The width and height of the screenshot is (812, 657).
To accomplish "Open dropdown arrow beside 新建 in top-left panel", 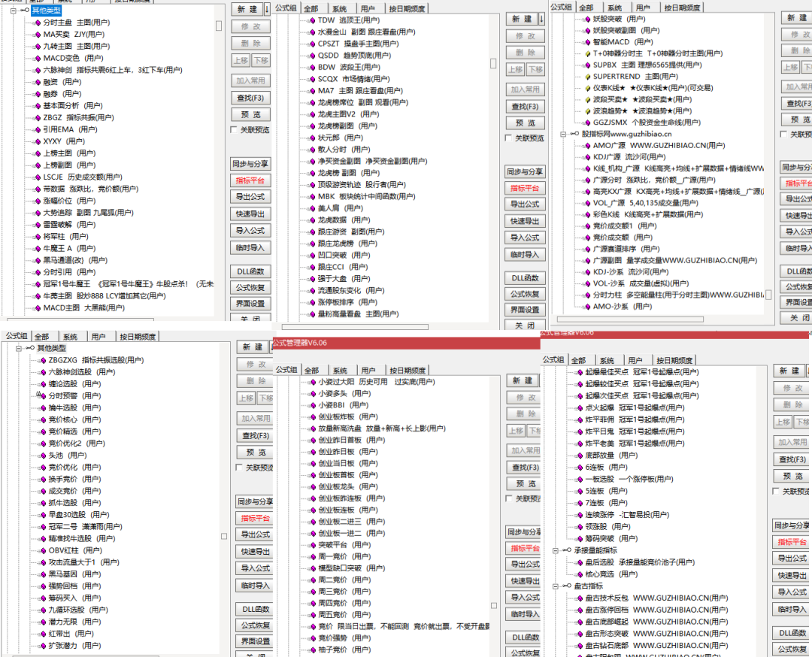I will point(267,9).
